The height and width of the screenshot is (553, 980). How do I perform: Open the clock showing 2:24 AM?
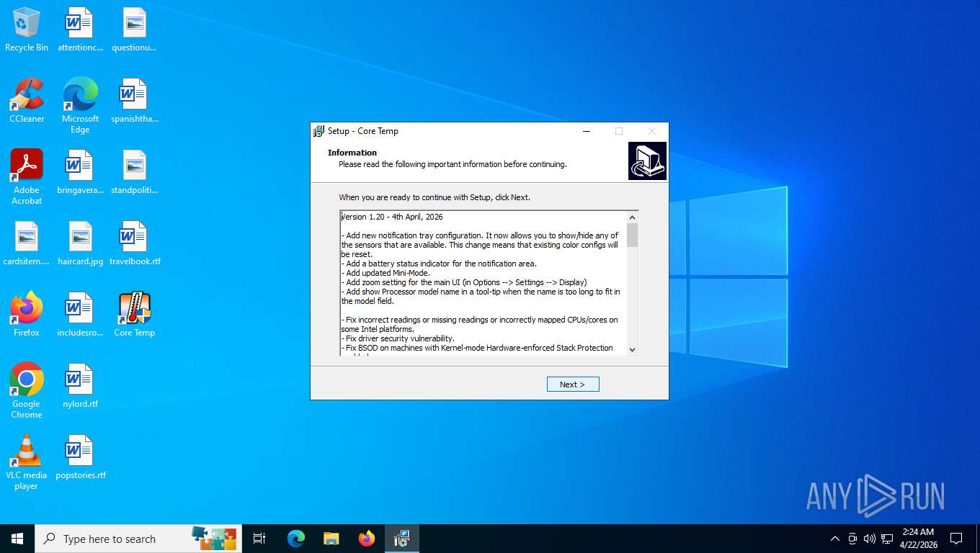[x=918, y=539]
